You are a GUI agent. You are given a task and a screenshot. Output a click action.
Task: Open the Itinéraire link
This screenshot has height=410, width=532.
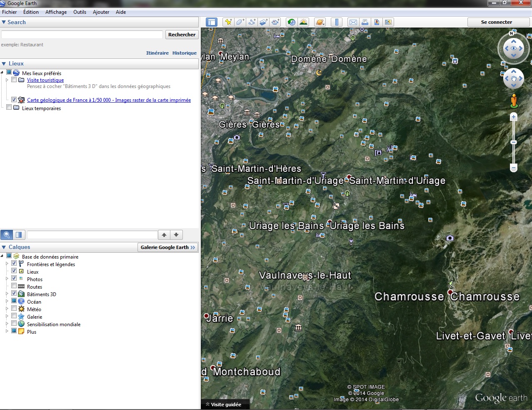tap(157, 53)
